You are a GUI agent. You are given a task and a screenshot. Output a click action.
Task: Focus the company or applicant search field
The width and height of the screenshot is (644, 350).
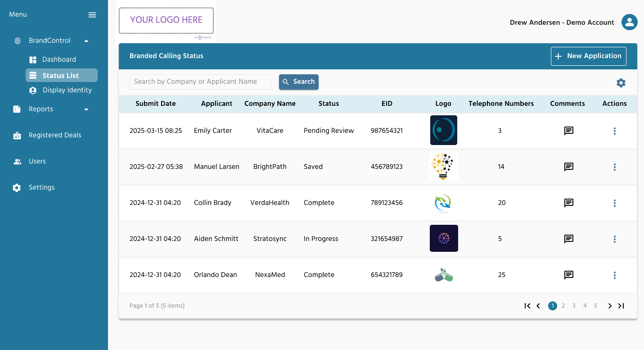coord(201,82)
